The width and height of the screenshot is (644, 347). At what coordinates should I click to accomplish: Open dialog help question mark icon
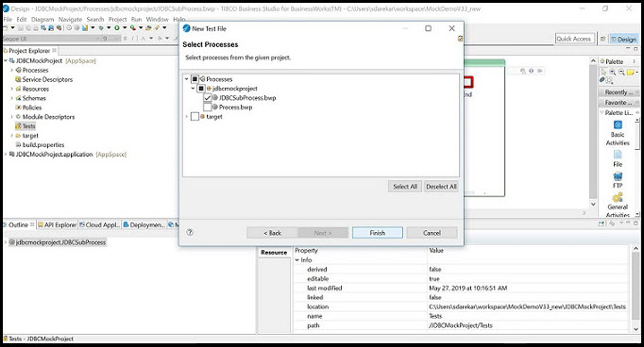pyautogui.click(x=190, y=232)
